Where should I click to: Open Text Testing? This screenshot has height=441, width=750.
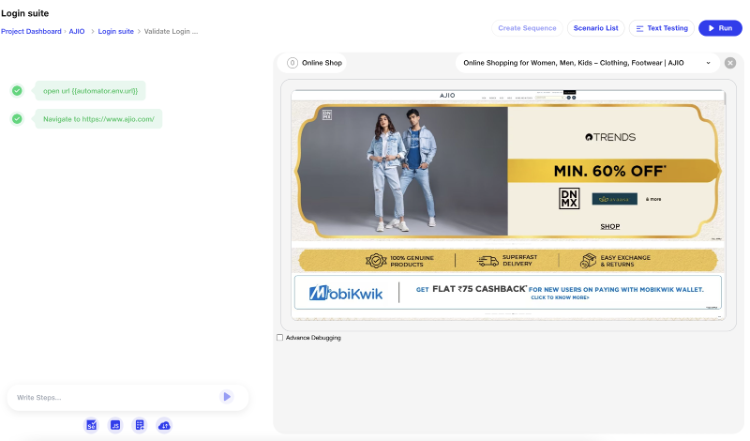click(x=662, y=28)
